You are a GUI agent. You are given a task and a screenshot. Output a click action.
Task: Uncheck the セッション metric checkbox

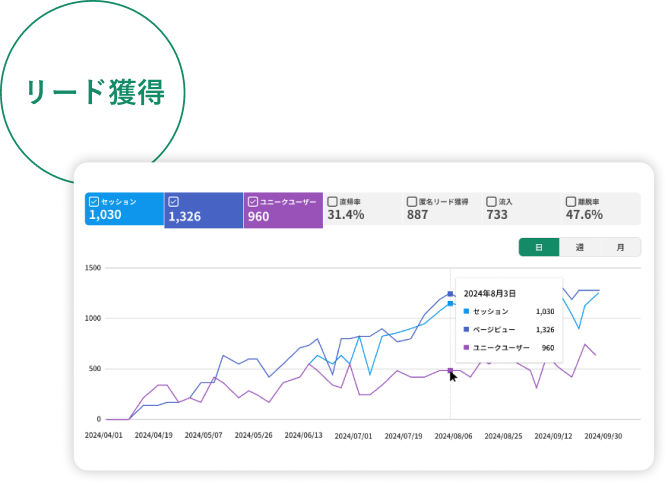coord(94,201)
